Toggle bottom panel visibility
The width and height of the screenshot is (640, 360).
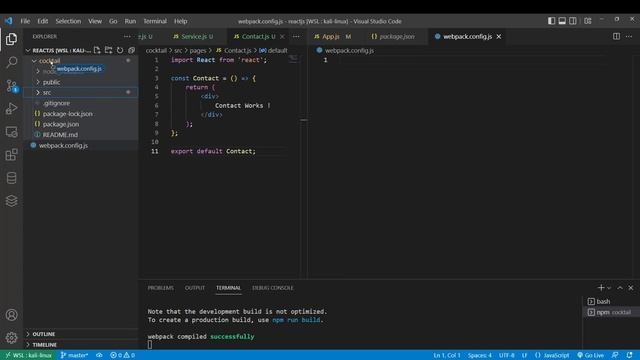pyautogui.click(x=562, y=21)
